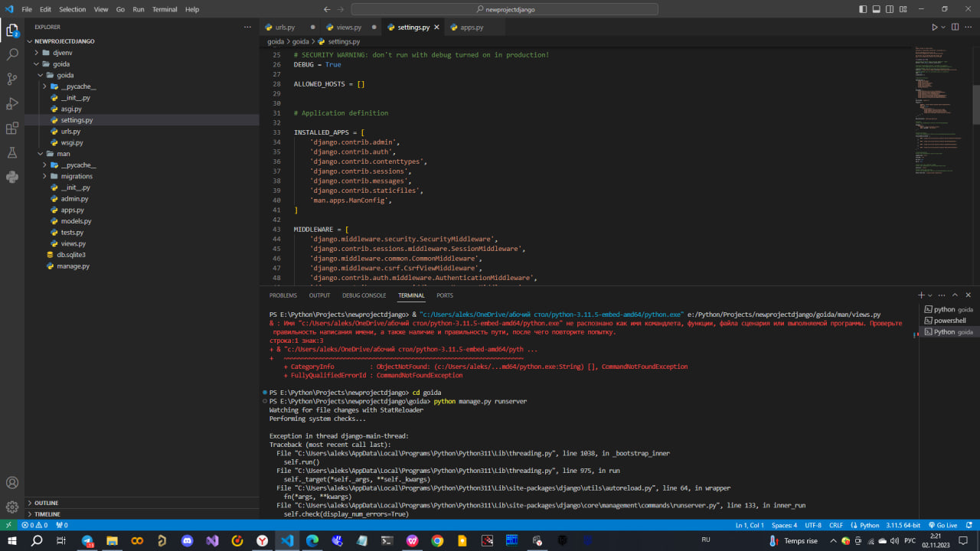Viewport: 980px width, 551px height.
Task: Open Explorer Views and More Actions ellipsis
Action: (247, 27)
